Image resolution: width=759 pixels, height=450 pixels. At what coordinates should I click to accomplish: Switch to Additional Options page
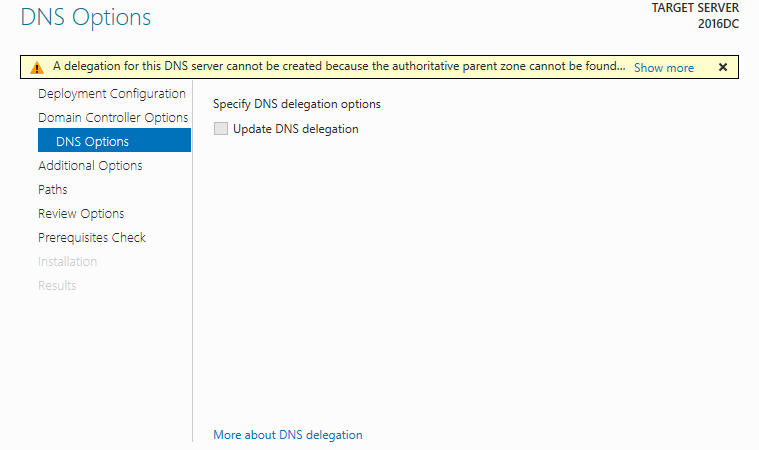click(x=90, y=165)
